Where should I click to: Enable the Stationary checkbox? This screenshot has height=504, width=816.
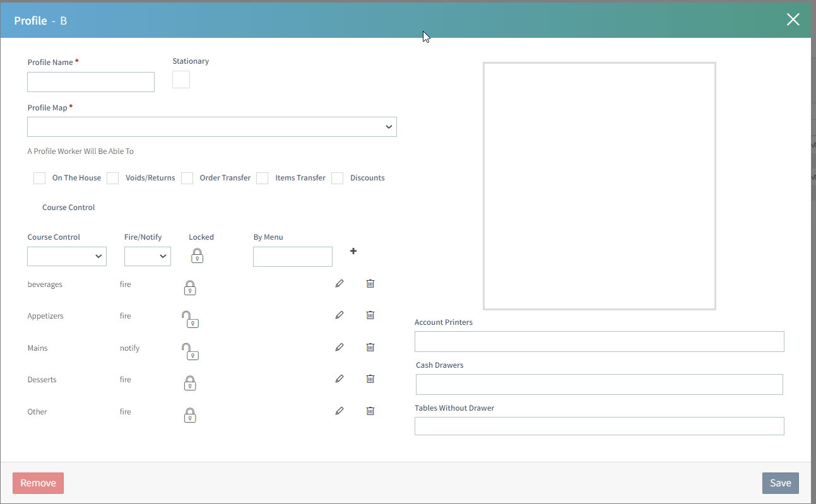tap(181, 79)
